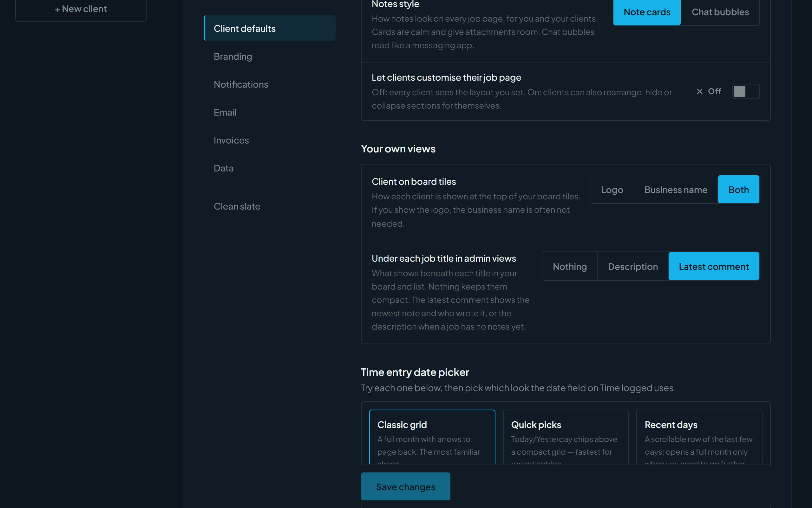Screen dimensions: 812x508
Task: Open the Client defaults settings section
Action: [269, 28]
